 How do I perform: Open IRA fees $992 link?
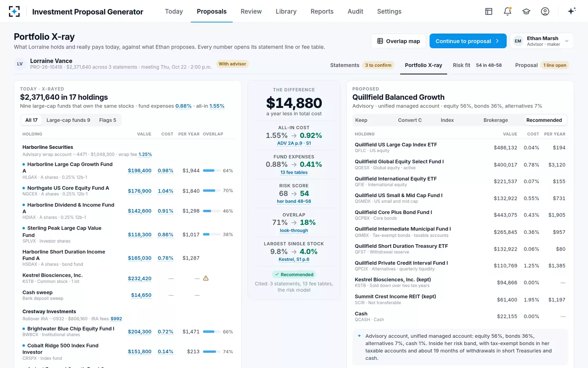[116, 319]
